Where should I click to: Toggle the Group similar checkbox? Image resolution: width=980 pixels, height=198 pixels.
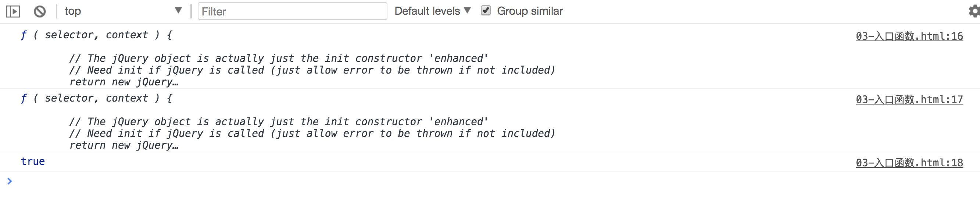point(486,11)
